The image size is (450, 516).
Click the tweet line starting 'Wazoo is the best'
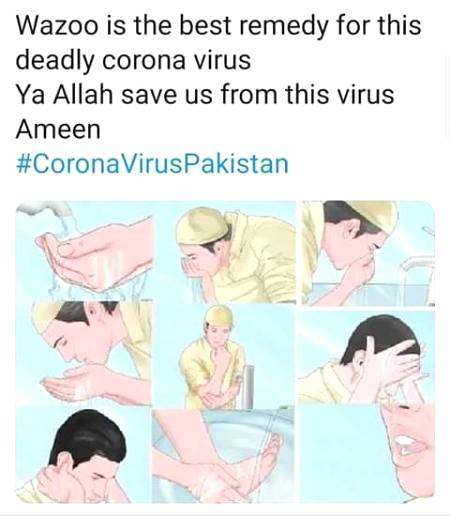tap(218, 25)
